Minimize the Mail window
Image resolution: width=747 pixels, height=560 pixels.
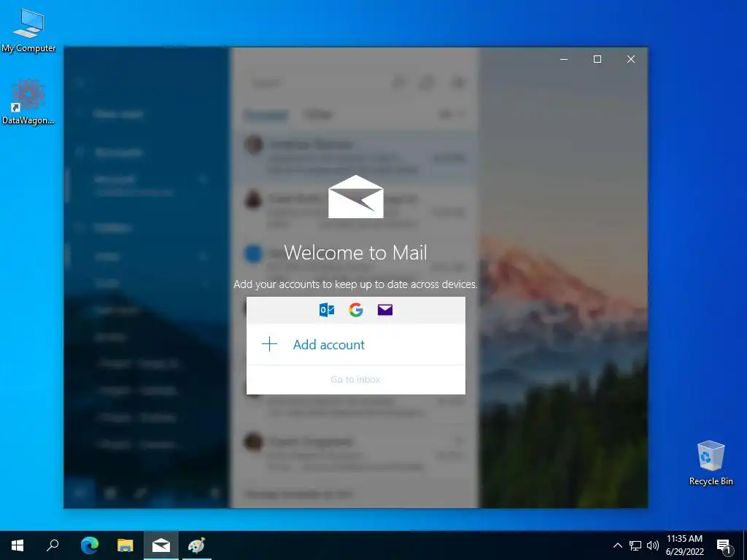coord(564,59)
